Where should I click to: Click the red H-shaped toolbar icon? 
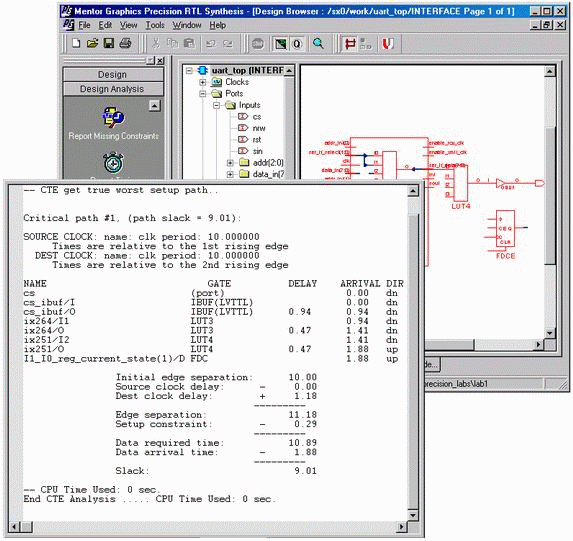point(350,44)
